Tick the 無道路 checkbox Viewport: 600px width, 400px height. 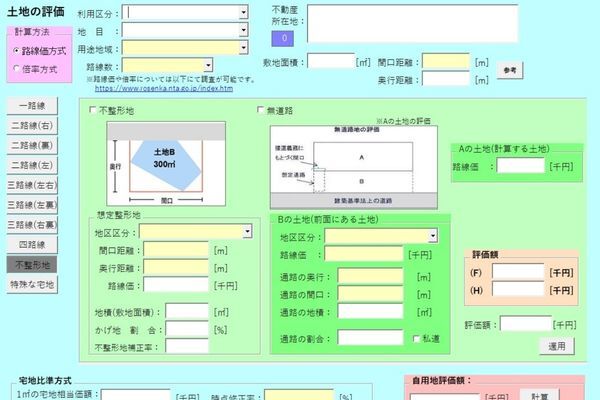click(260, 110)
